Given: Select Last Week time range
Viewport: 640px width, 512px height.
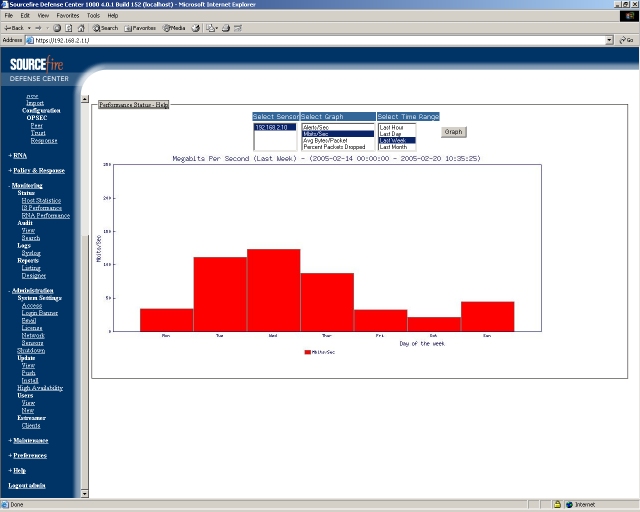Looking at the screenshot, I should (397, 140).
